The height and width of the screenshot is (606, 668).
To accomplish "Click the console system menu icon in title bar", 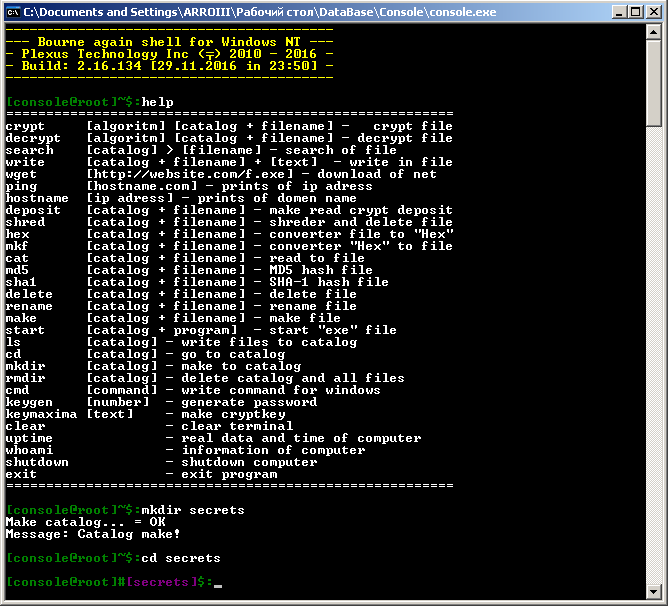I will [x=13, y=12].
